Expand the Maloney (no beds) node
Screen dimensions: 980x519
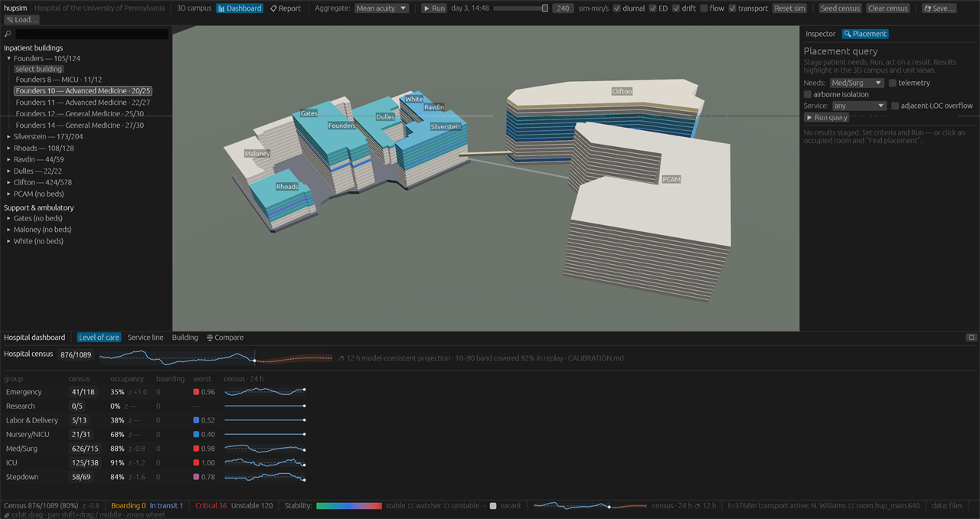pos(9,230)
